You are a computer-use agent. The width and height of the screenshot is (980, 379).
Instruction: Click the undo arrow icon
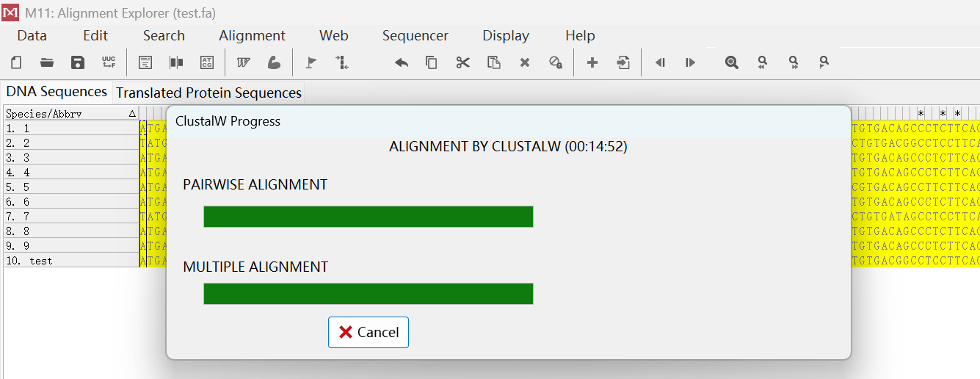(x=402, y=62)
